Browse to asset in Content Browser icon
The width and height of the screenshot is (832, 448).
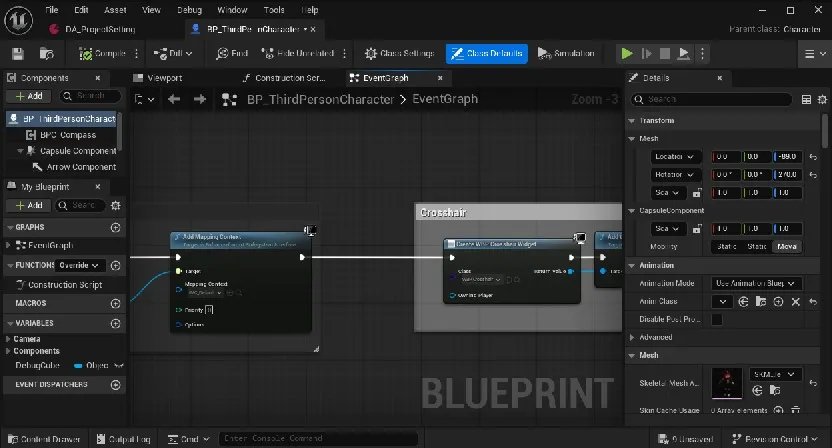click(x=47, y=54)
